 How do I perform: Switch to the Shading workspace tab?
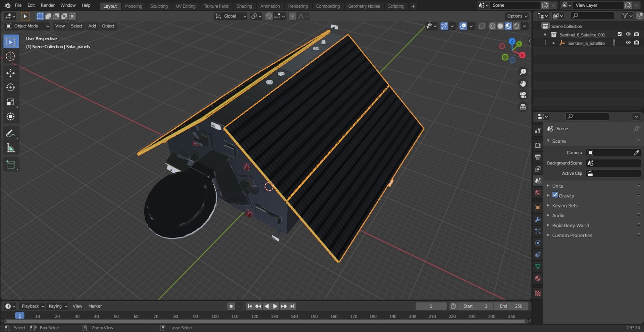click(x=244, y=6)
